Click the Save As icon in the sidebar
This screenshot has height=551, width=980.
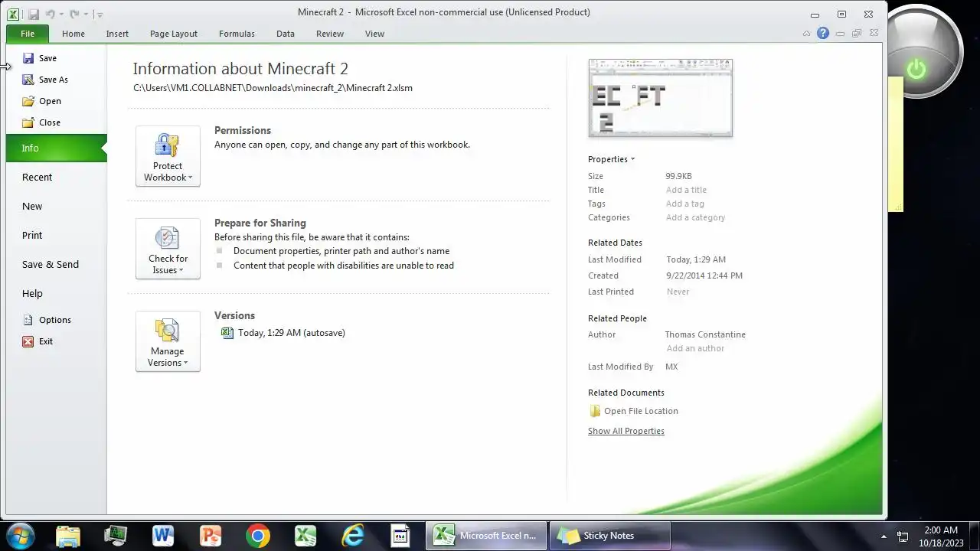28,80
